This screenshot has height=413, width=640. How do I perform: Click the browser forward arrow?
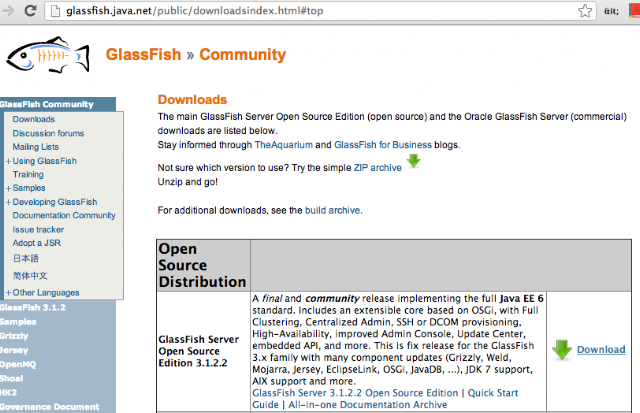[7, 11]
